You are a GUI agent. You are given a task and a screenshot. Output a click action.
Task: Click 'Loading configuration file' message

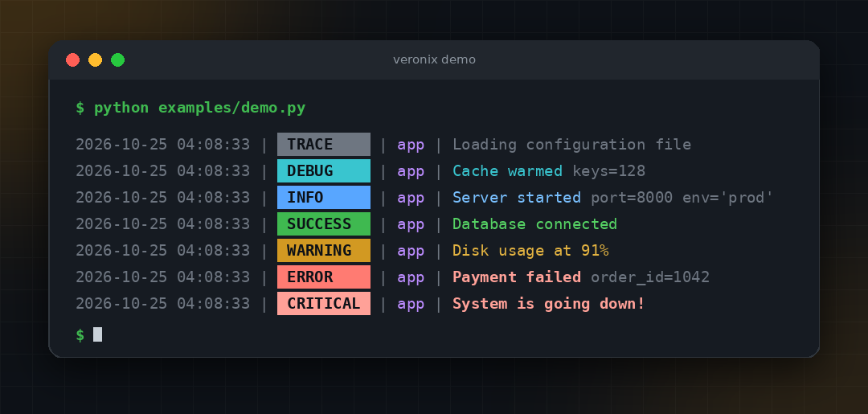coord(572,145)
